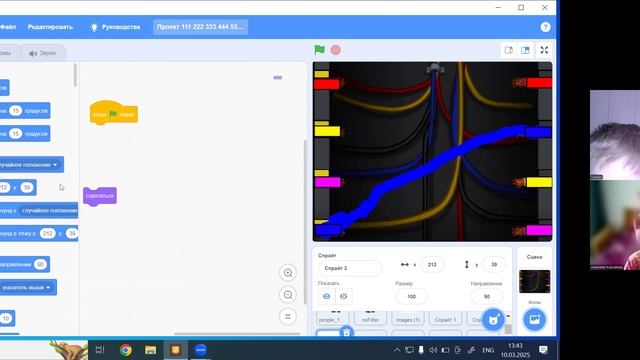Reset workspace zoom with equals icon
Viewport: 640px width, 360px height.
288,316
